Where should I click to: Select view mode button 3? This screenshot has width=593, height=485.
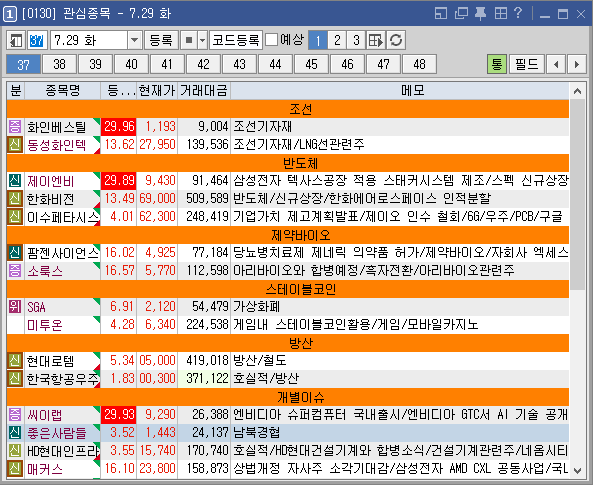coord(356,40)
